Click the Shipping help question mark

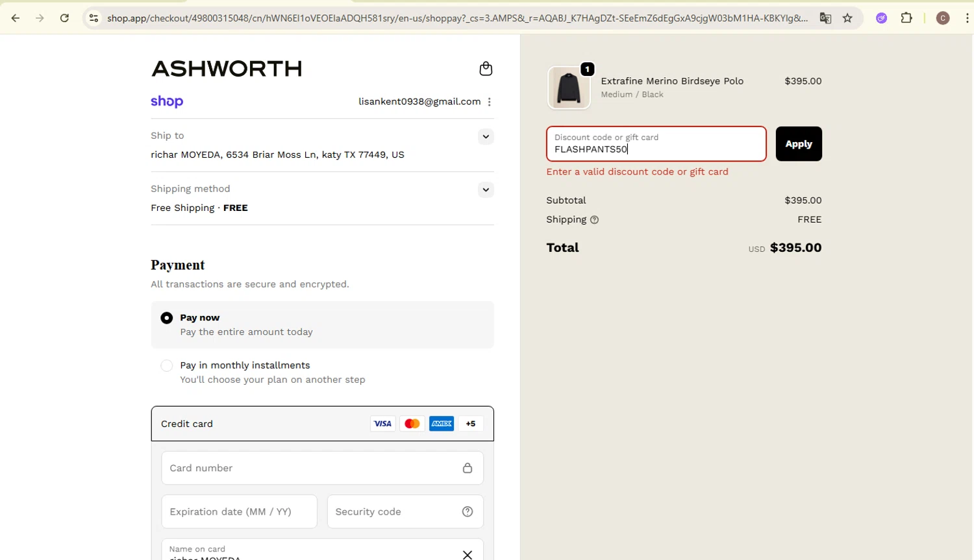(594, 220)
